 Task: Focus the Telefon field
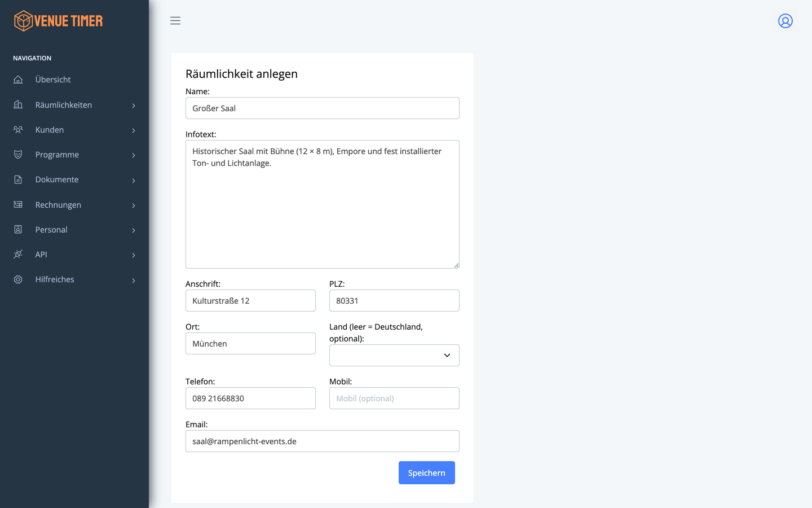250,398
